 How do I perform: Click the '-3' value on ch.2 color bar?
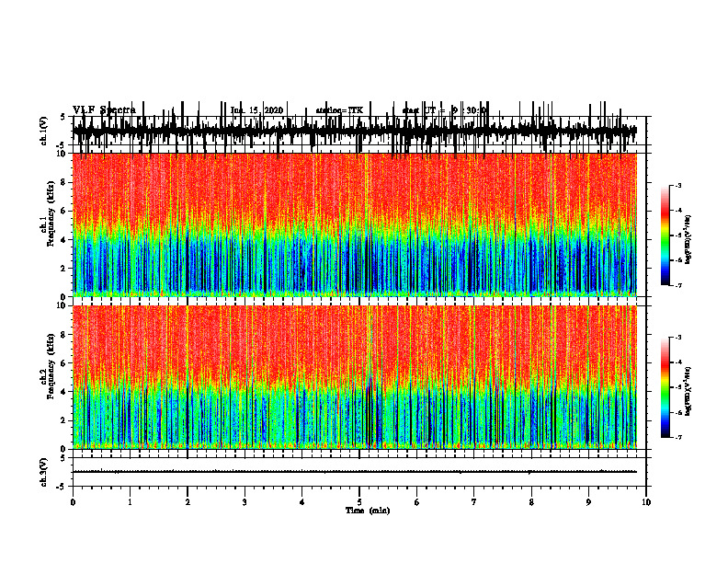[677, 338]
